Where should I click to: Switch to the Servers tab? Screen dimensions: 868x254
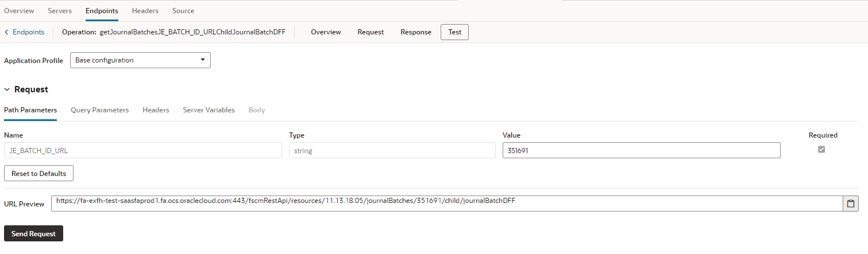[x=60, y=11]
